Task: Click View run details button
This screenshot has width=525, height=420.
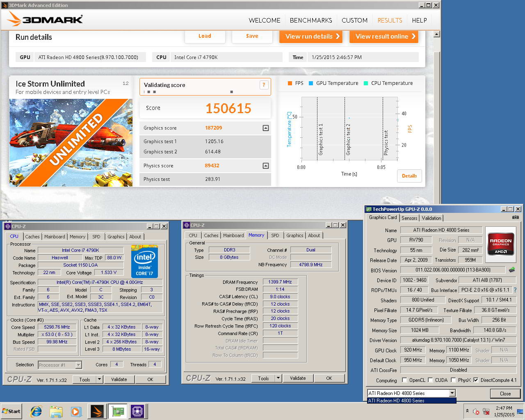Action: (x=311, y=37)
